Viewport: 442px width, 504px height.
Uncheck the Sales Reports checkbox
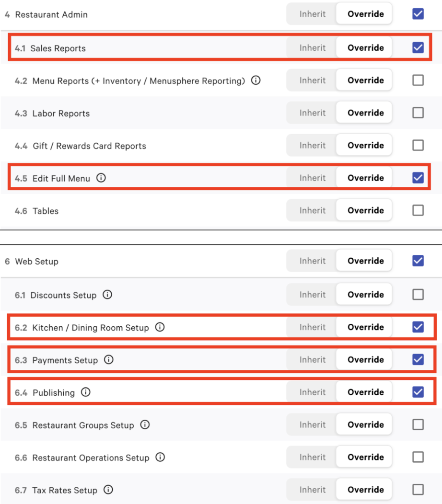coord(418,47)
